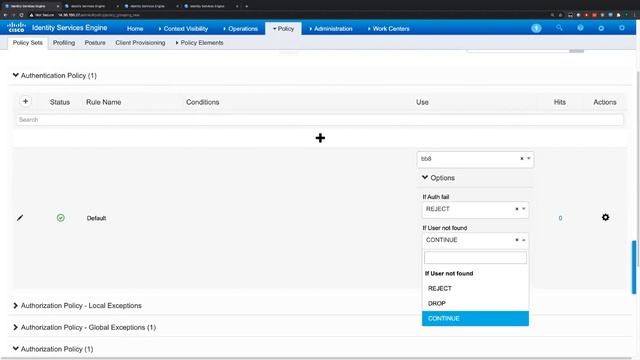The width and height of the screenshot is (640, 360).
Task: Expand Authorization Policy - Local Exceptions
Action: [x=16, y=306]
